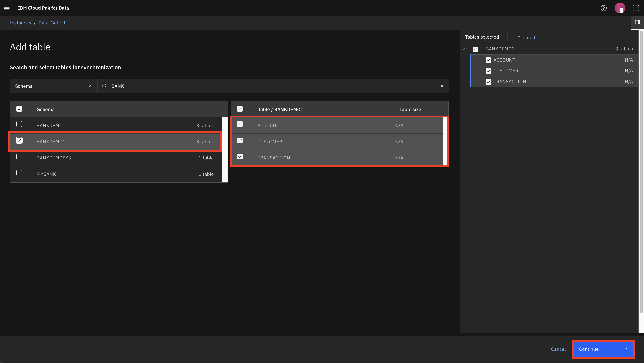Click inside the search input field
Screen dimensions: 644x363
coord(225,86)
